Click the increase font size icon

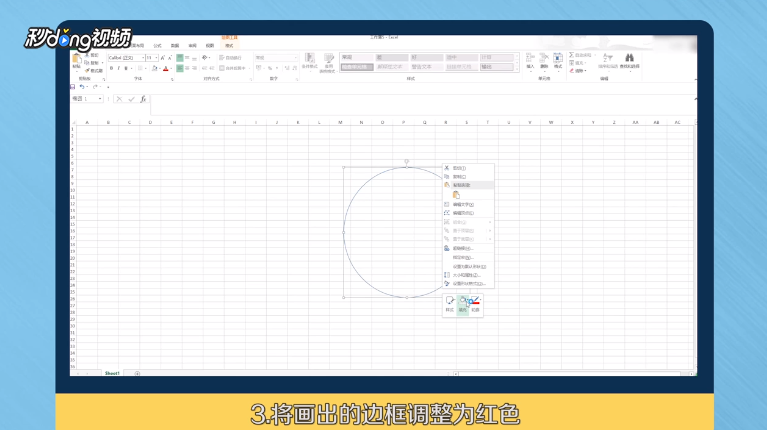[x=163, y=58]
